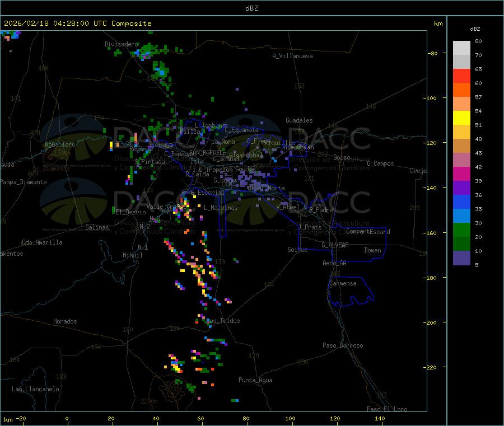The height and width of the screenshot is (426, 504).
Task: Click the purple 36 dBZ legend swatch
Action: point(461,188)
